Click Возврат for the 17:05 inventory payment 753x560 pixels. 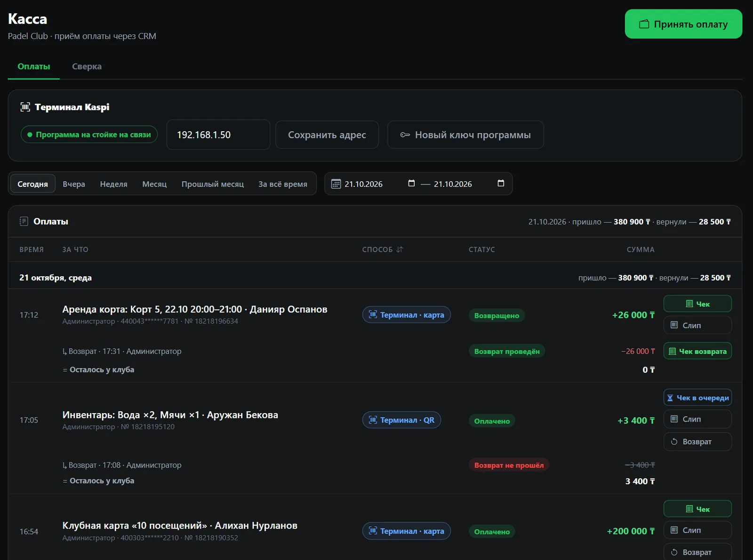[x=697, y=441]
